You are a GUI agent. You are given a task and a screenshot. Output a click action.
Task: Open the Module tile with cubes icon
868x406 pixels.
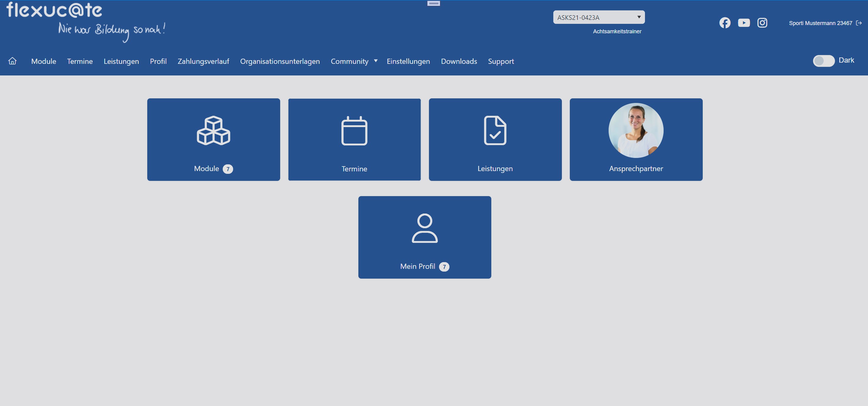(x=213, y=140)
